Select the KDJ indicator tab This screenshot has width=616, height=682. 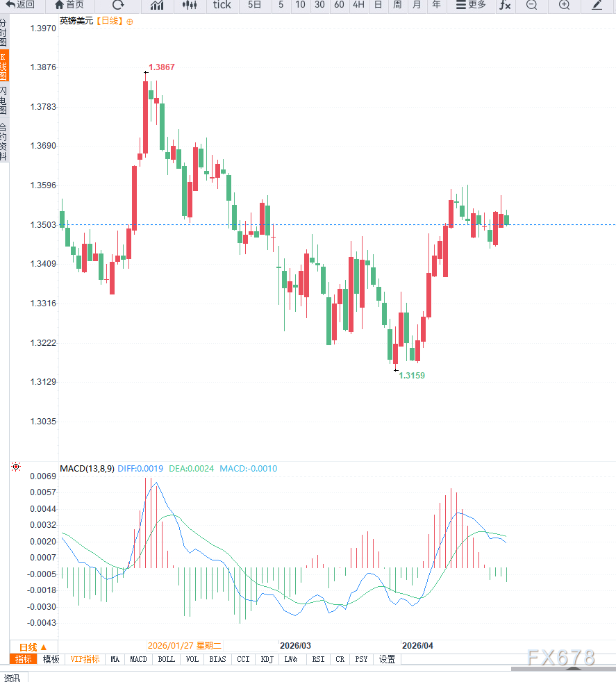[x=267, y=659]
